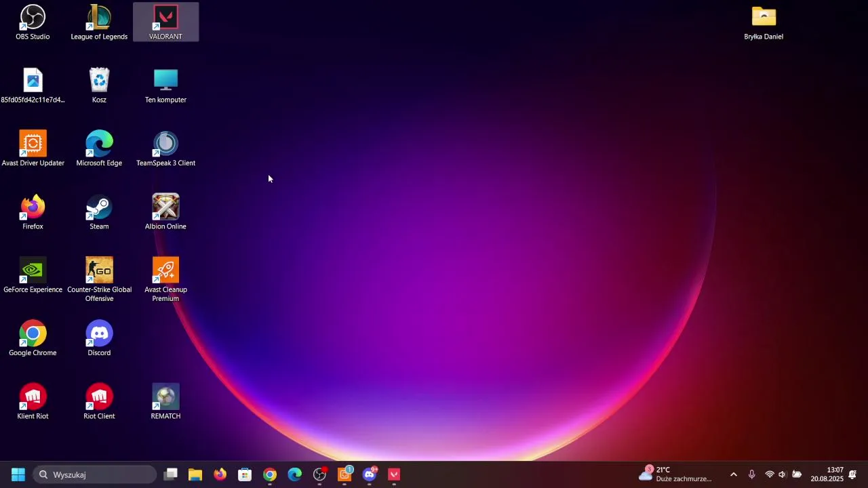Open the Windows Start menu
Image resolution: width=868 pixels, height=488 pixels.
pyautogui.click(x=18, y=474)
